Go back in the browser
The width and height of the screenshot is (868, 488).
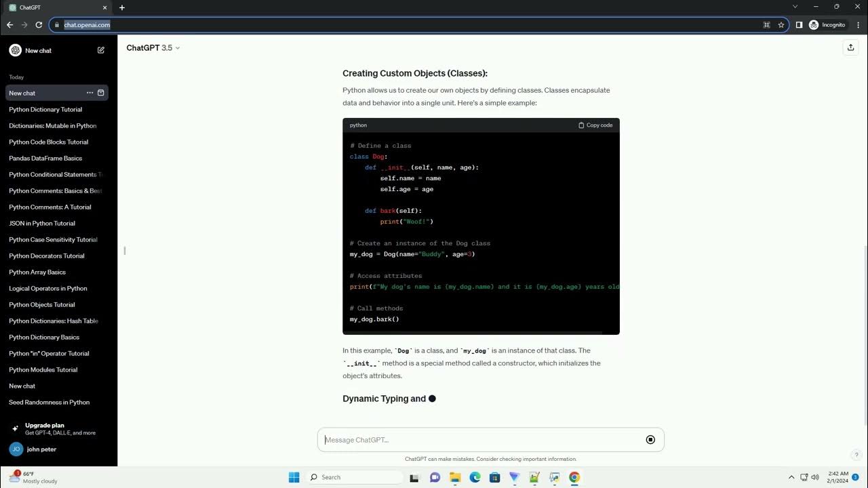coord(9,25)
